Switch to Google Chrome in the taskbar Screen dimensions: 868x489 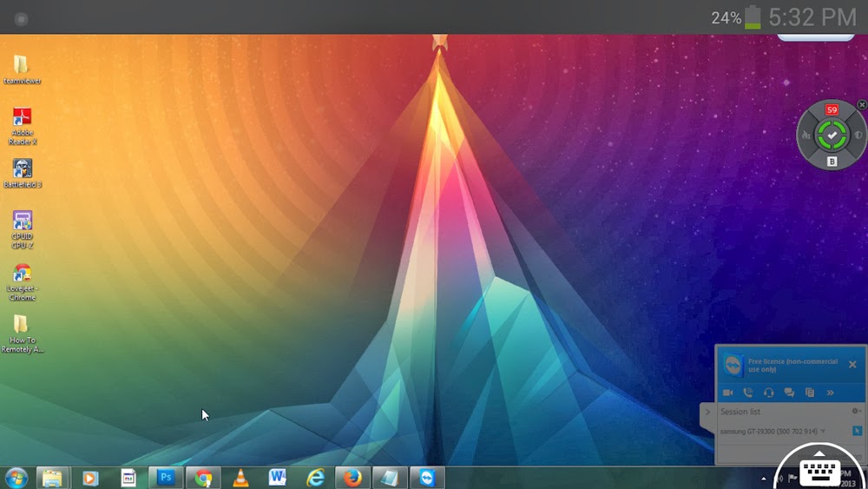pyautogui.click(x=203, y=478)
